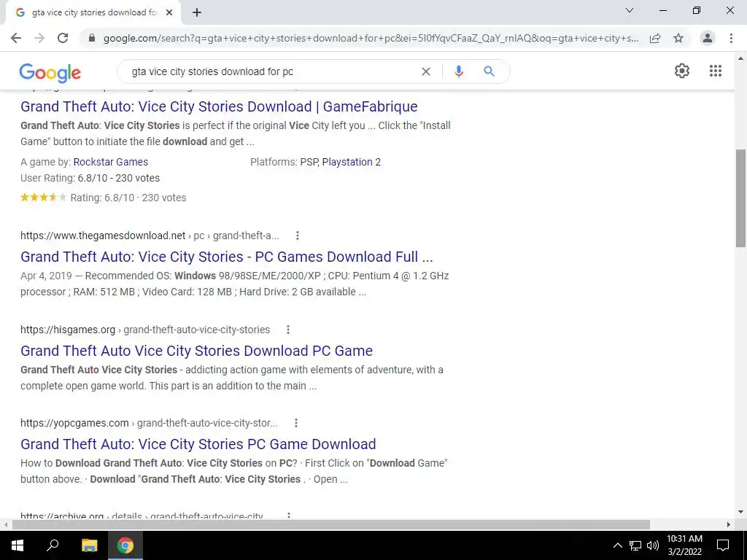This screenshot has height=560, width=747.
Task: Open File Explorer from the taskbar
Action: 89,545
